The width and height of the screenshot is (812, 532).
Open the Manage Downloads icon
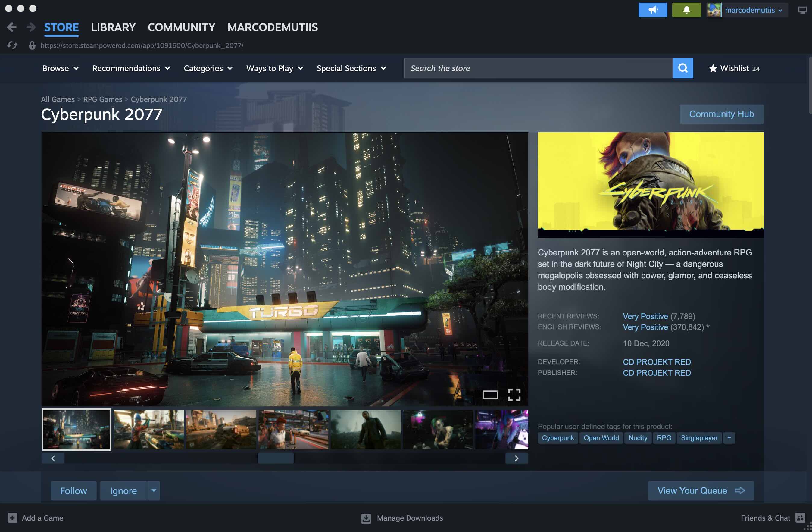coord(366,518)
